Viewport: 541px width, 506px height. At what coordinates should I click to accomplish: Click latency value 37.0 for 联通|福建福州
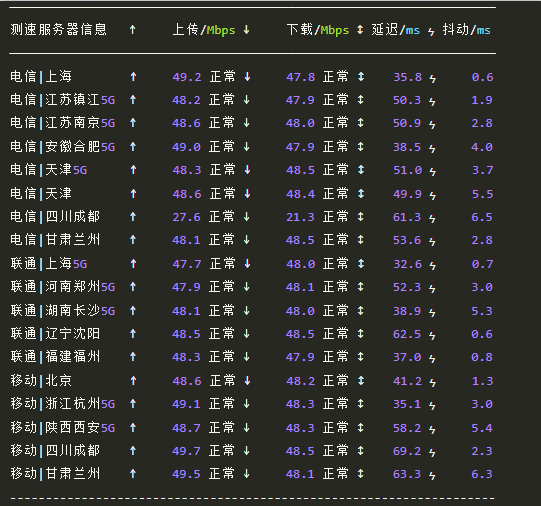click(407, 357)
